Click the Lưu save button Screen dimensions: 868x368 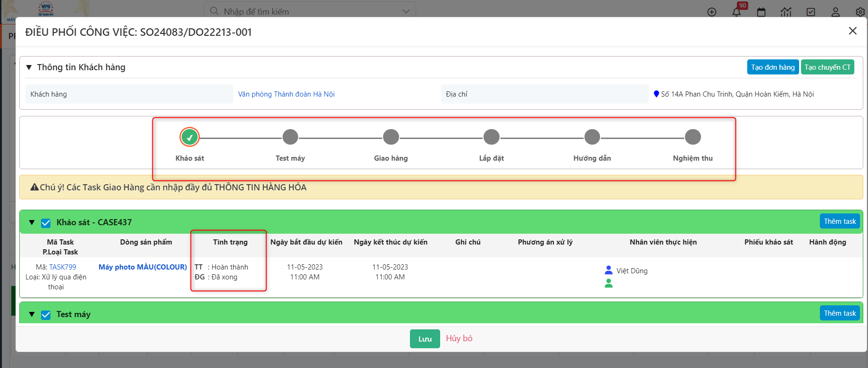425,339
